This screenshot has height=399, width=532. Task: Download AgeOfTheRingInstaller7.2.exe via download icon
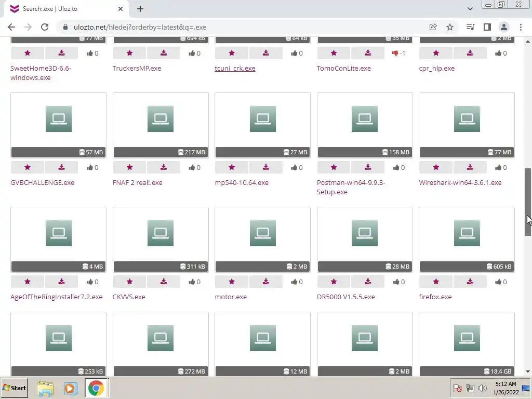point(61,282)
